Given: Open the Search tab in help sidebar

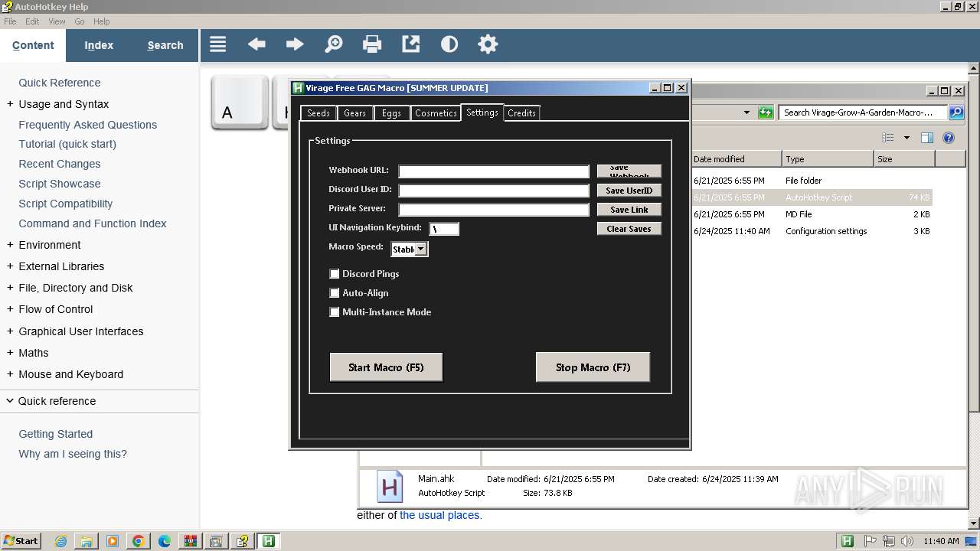Looking at the screenshot, I should click(165, 45).
